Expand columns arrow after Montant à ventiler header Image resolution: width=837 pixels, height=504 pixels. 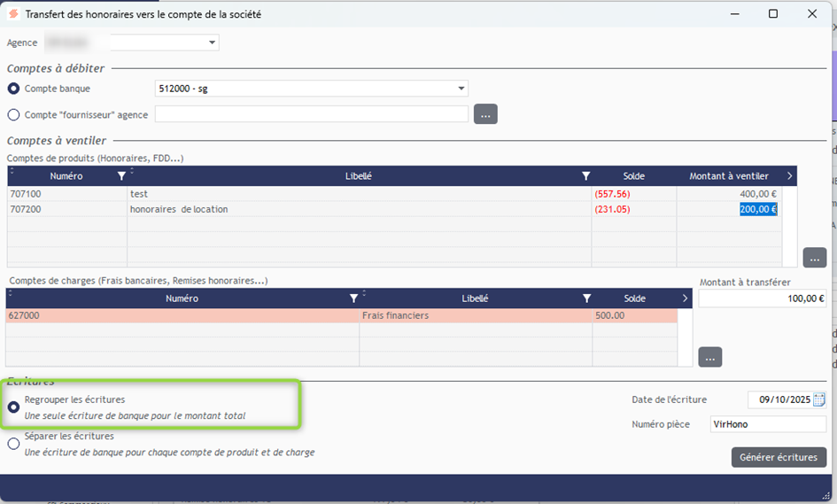tap(789, 176)
